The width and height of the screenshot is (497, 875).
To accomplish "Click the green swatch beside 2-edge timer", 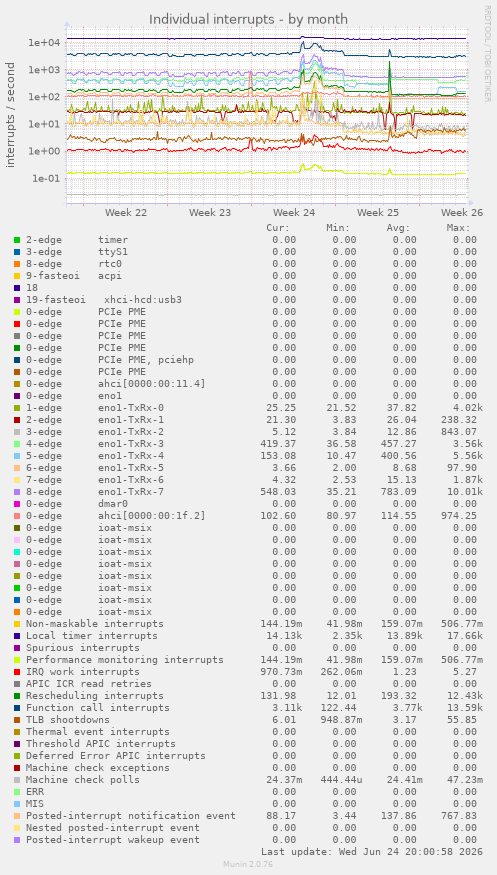I will pyautogui.click(x=17, y=240).
